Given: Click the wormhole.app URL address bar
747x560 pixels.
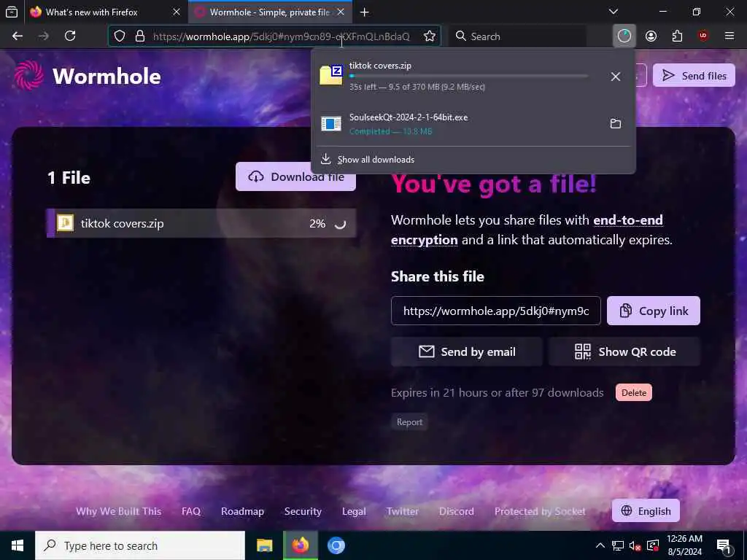Looking at the screenshot, I should (281, 36).
